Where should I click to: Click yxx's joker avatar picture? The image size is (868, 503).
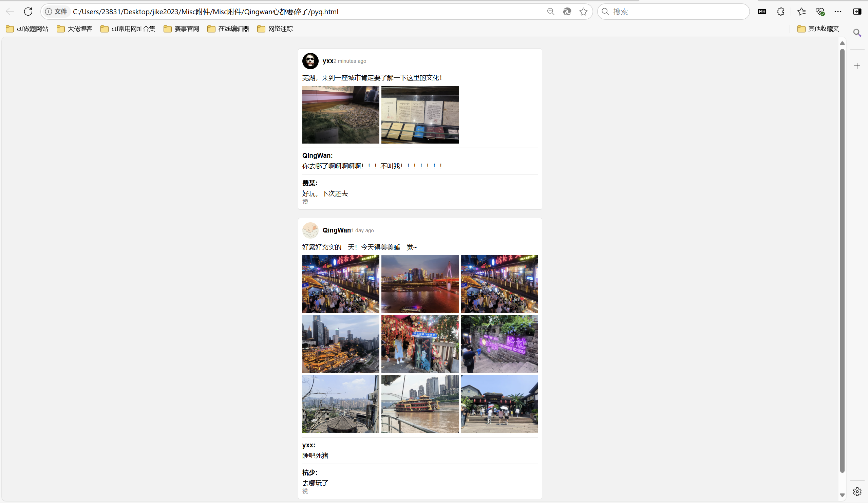point(310,61)
